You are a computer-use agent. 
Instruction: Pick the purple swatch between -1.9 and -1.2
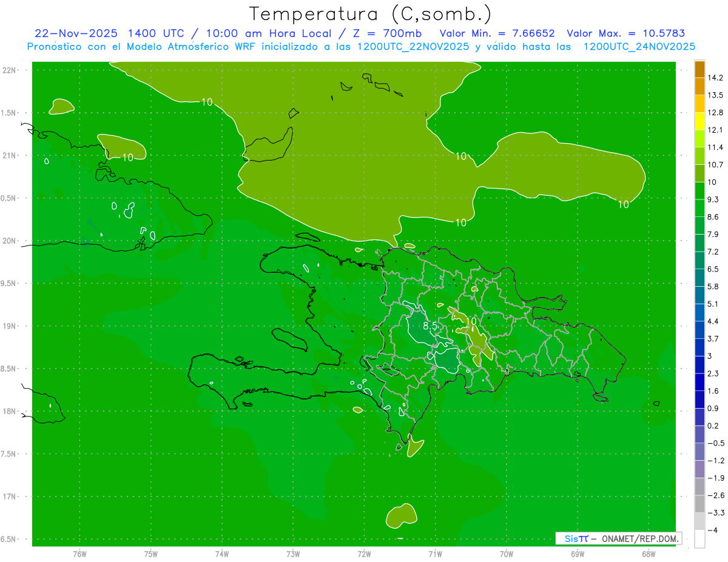coord(700,469)
